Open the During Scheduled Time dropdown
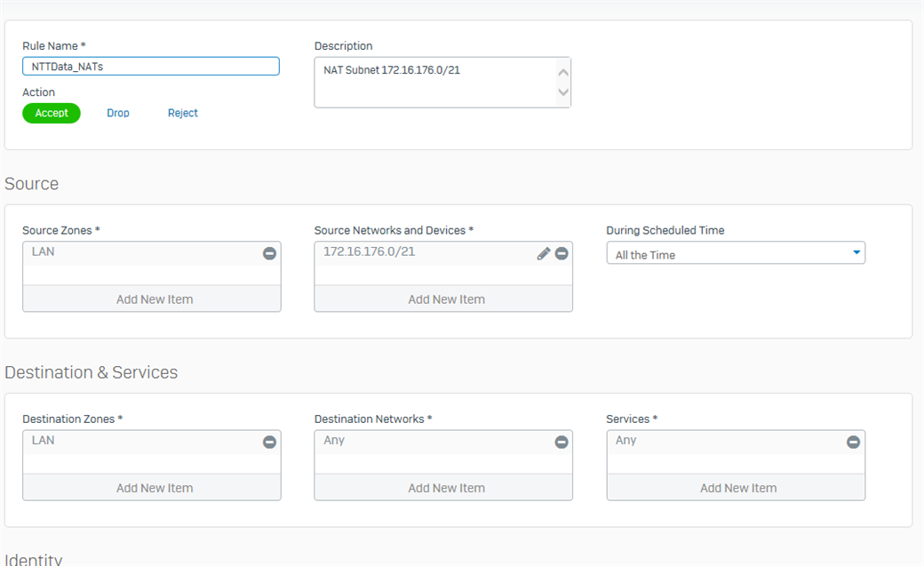924x566 pixels. 736,253
